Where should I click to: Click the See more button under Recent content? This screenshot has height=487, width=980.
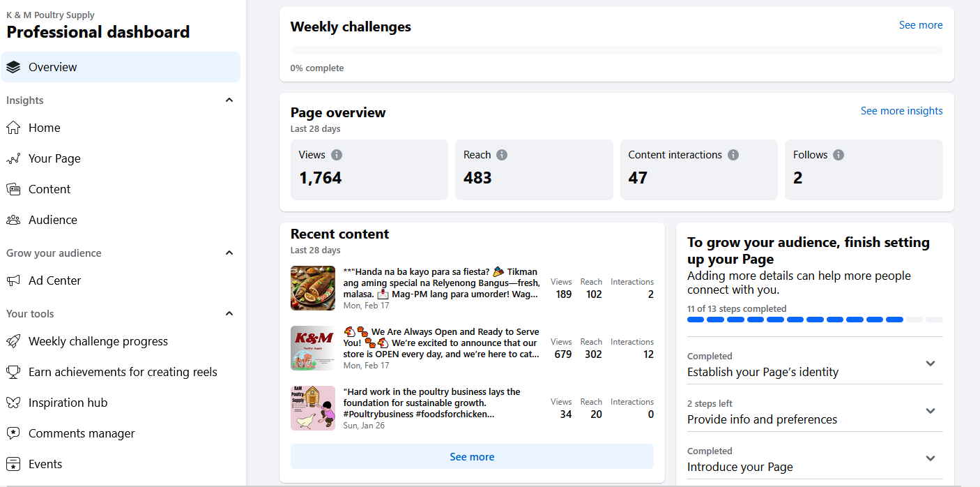coord(472,457)
